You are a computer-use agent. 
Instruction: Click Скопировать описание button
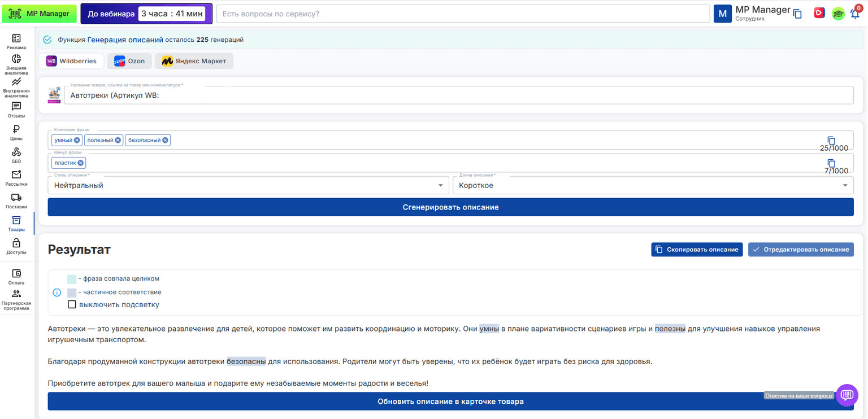(697, 249)
